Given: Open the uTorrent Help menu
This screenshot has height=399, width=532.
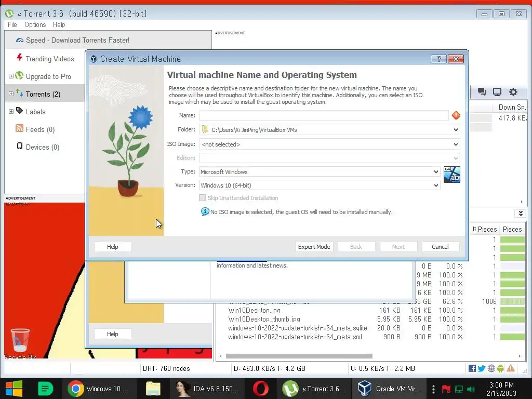Looking at the screenshot, I should [59, 25].
